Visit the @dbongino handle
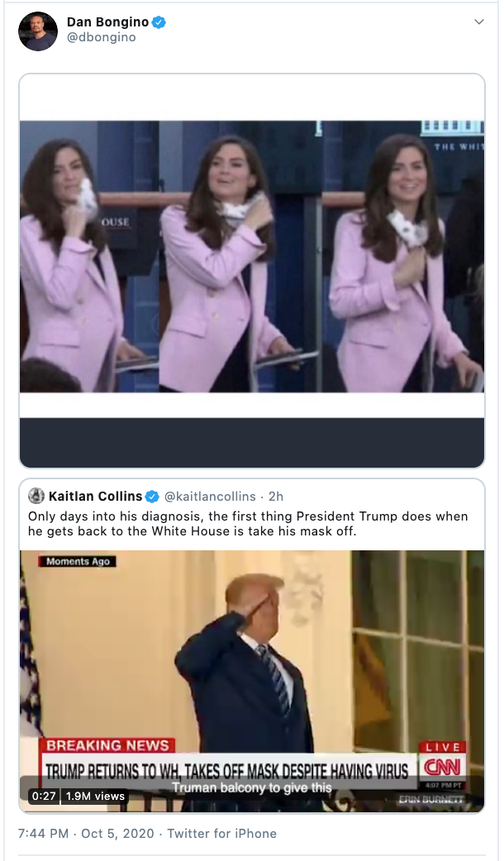Image resolution: width=504 pixels, height=861 pixels. pyautogui.click(x=101, y=37)
